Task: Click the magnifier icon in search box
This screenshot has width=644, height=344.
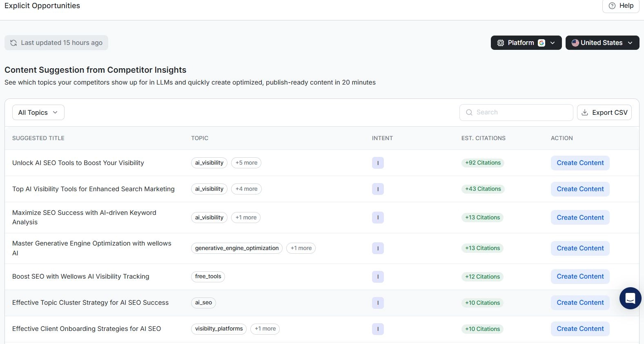Action: coord(469,112)
